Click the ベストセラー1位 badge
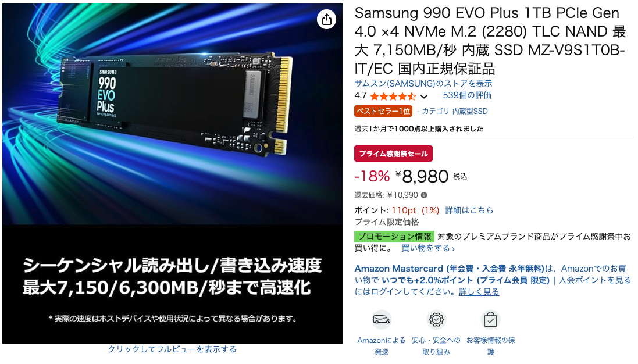The height and width of the screenshot is (364, 638). pos(383,111)
